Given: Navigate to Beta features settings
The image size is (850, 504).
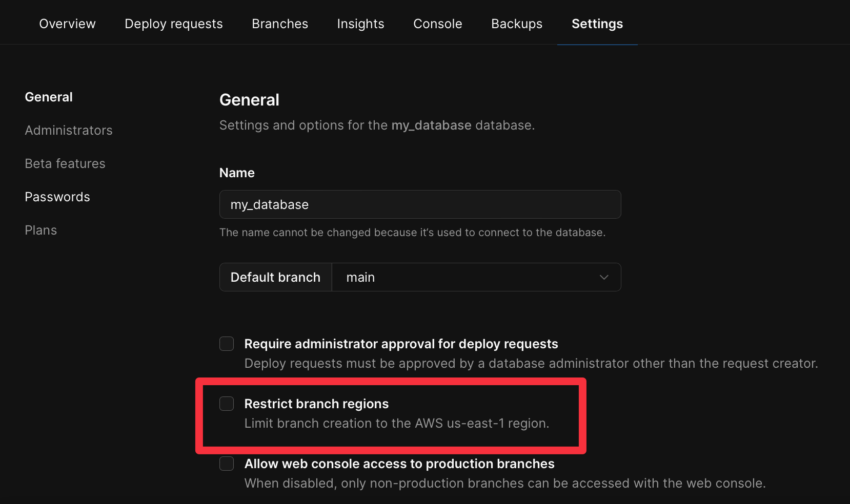Looking at the screenshot, I should click(65, 163).
